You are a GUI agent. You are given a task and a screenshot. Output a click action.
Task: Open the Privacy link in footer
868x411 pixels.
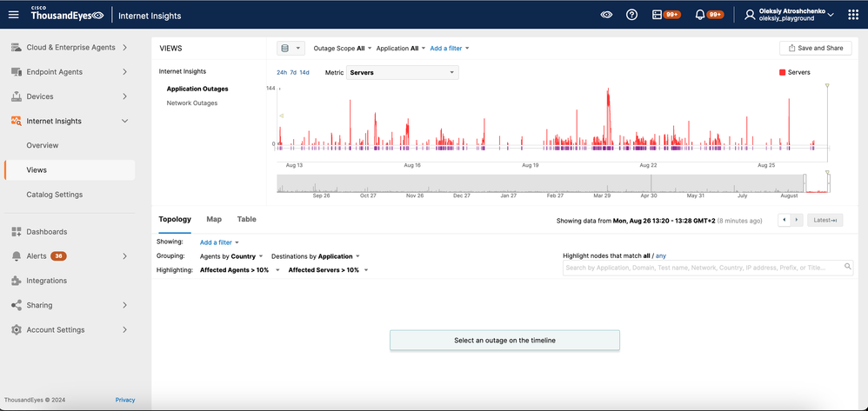125,400
